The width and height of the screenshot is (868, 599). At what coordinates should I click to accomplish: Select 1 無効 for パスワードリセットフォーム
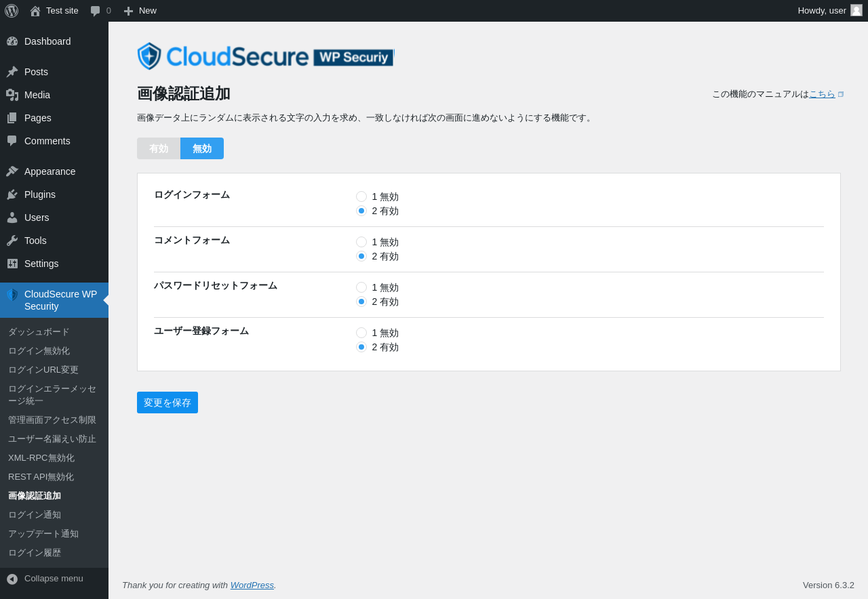click(361, 287)
